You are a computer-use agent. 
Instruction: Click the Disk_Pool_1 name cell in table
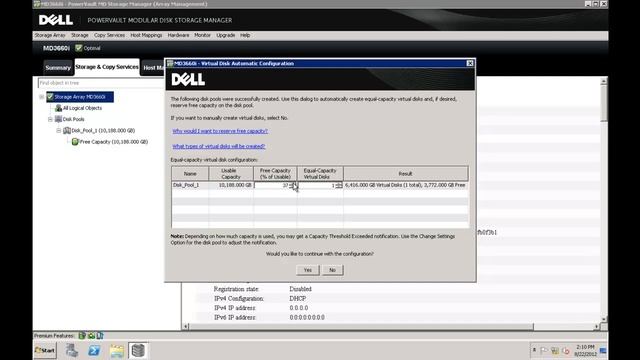point(190,185)
